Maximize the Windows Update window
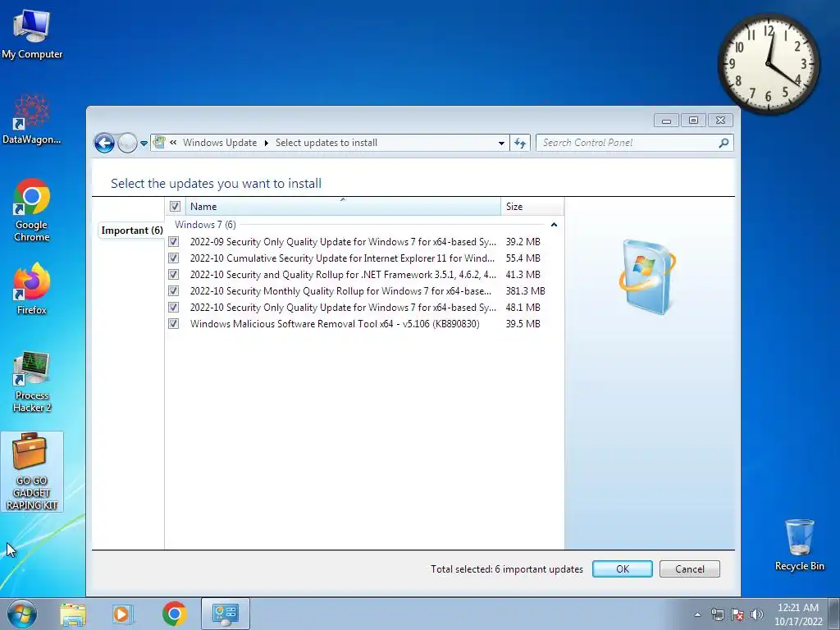840x630 pixels. click(x=693, y=121)
